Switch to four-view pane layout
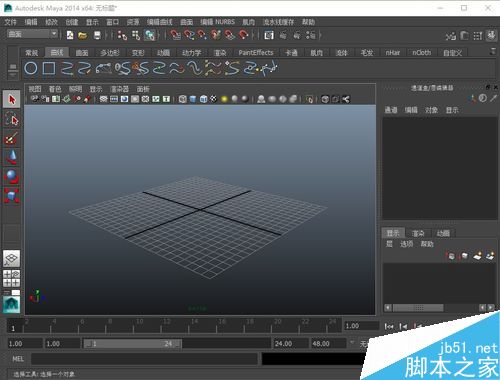Screen dimensions: 500x380 click(12, 279)
